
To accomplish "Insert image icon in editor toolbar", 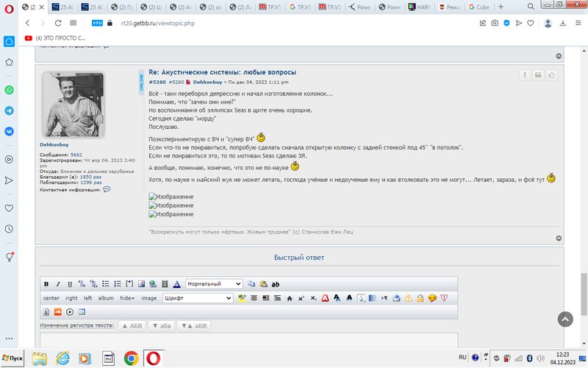I will pyautogui.click(x=141, y=284).
